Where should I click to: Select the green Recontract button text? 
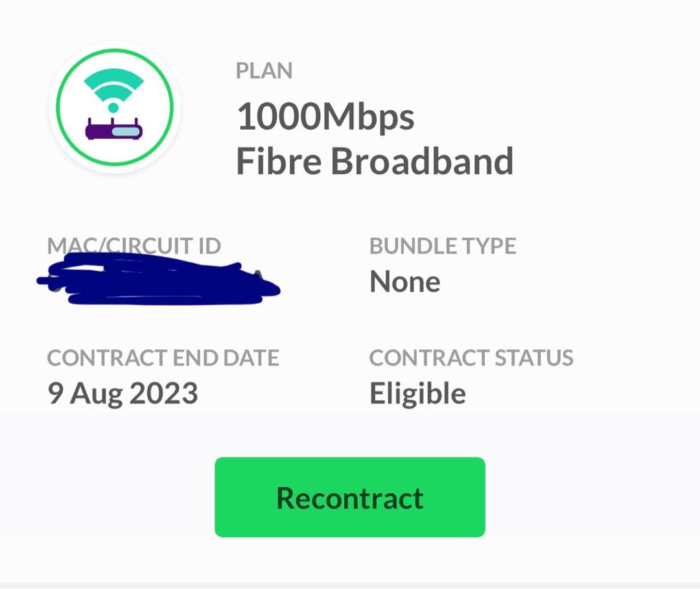pyautogui.click(x=349, y=497)
